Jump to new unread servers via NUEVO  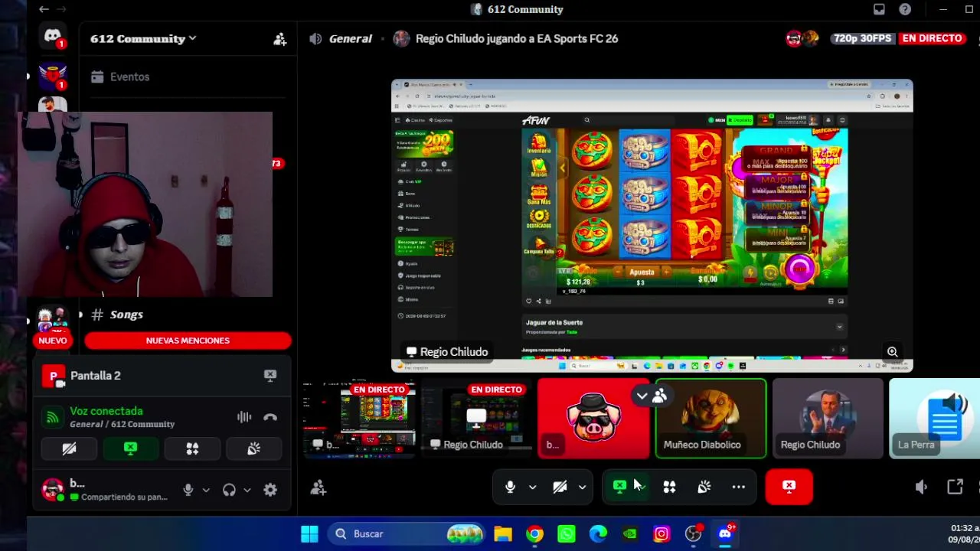(x=53, y=341)
